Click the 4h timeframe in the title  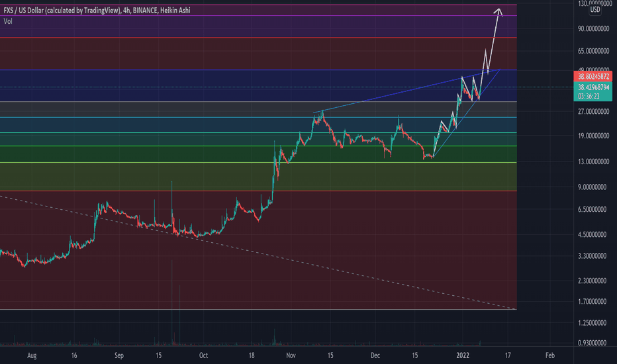tap(126, 10)
